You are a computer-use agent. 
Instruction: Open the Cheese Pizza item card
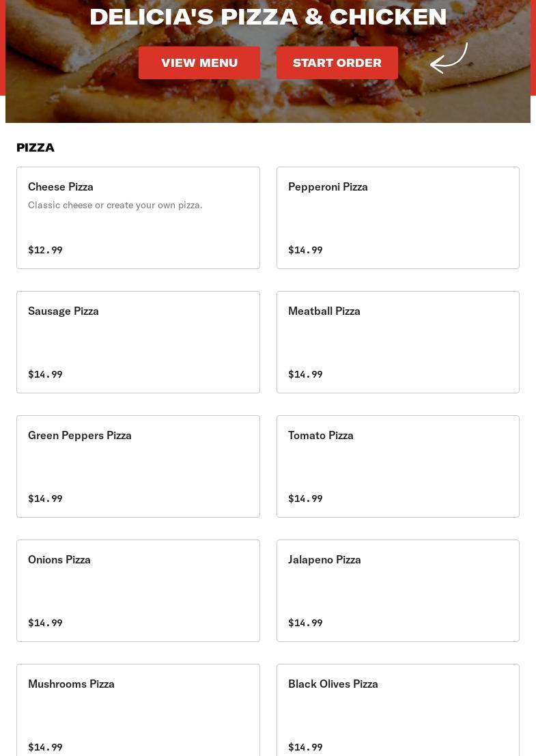click(139, 218)
